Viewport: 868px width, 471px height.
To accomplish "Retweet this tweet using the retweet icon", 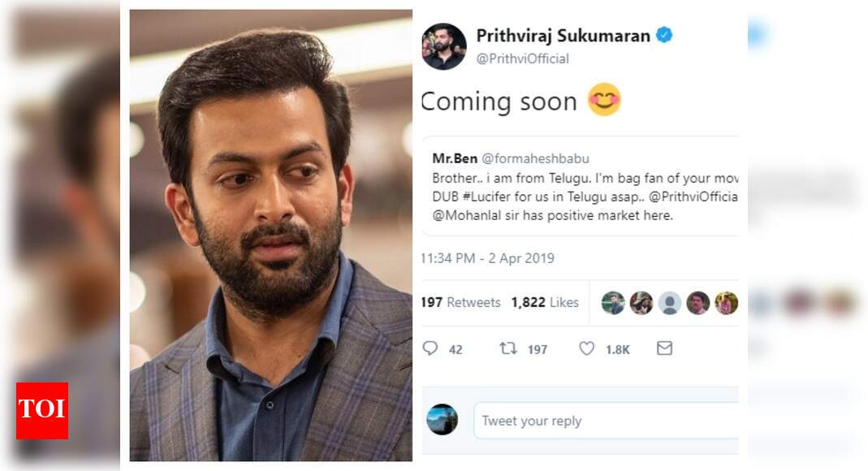I will click(x=509, y=348).
